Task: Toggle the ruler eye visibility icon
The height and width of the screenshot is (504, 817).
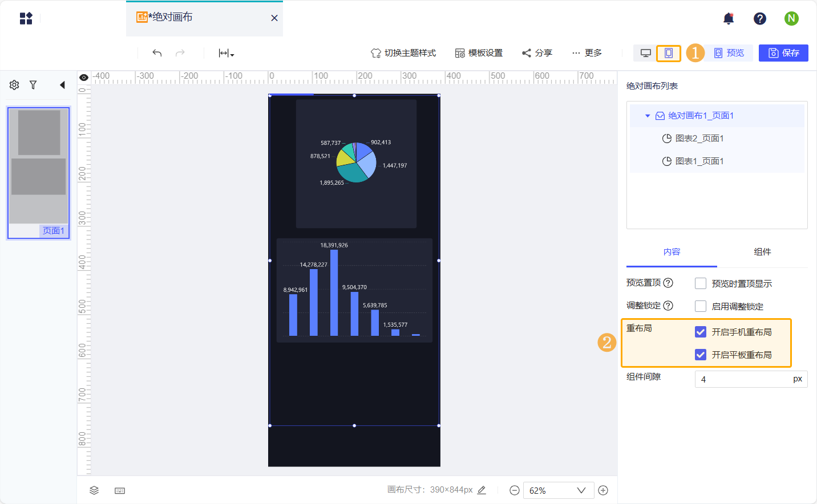Action: 84,78
